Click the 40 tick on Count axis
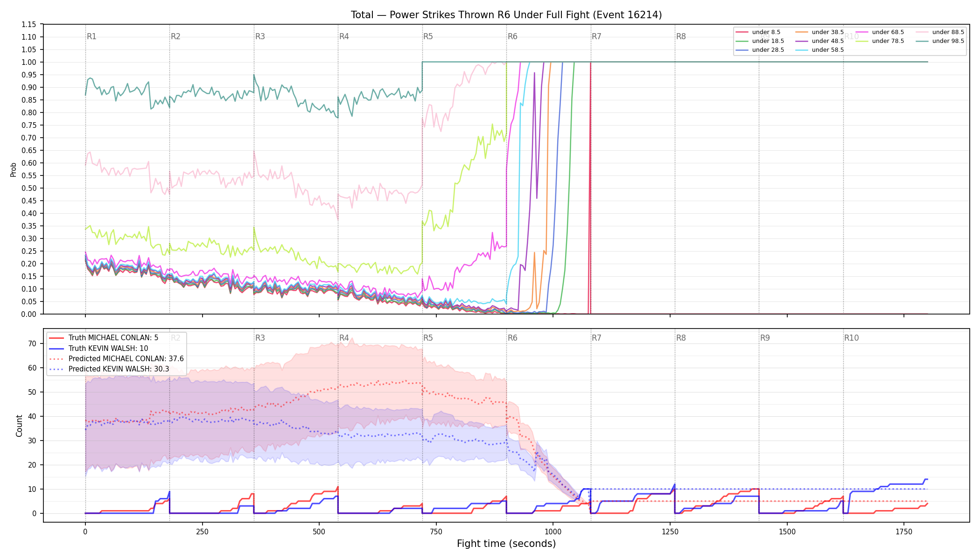 (x=32, y=416)
